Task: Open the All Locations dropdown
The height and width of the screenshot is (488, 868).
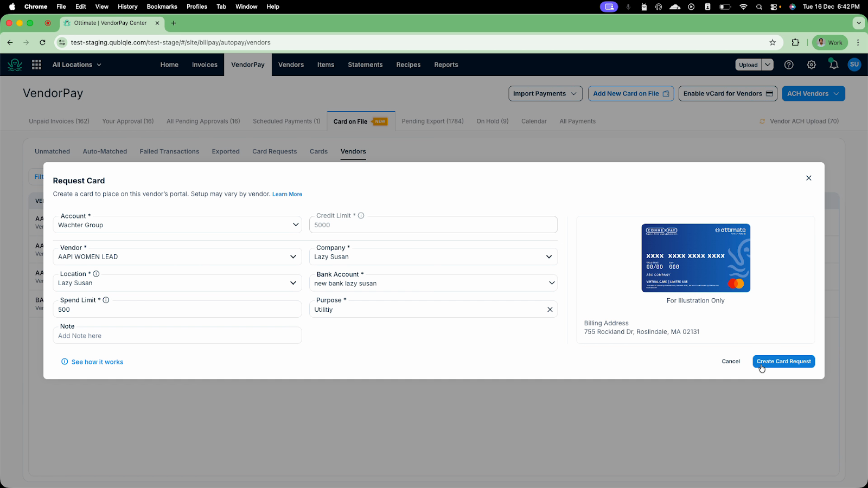Action: [x=76, y=65]
